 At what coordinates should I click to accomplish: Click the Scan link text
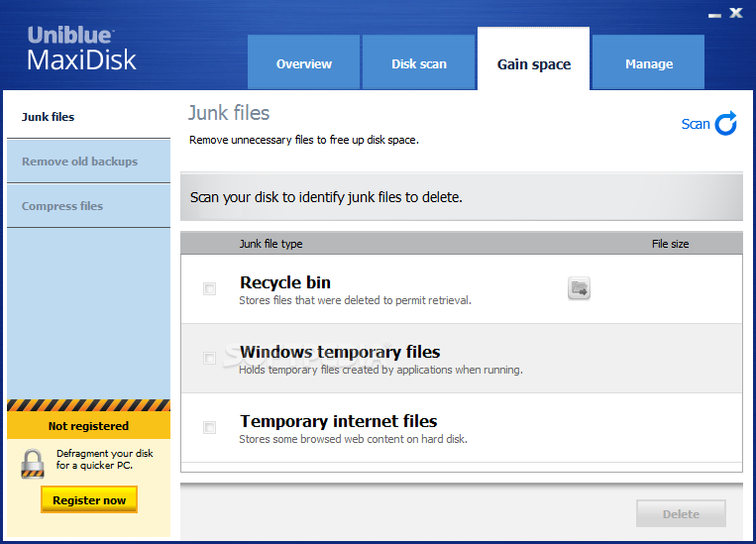click(x=696, y=125)
